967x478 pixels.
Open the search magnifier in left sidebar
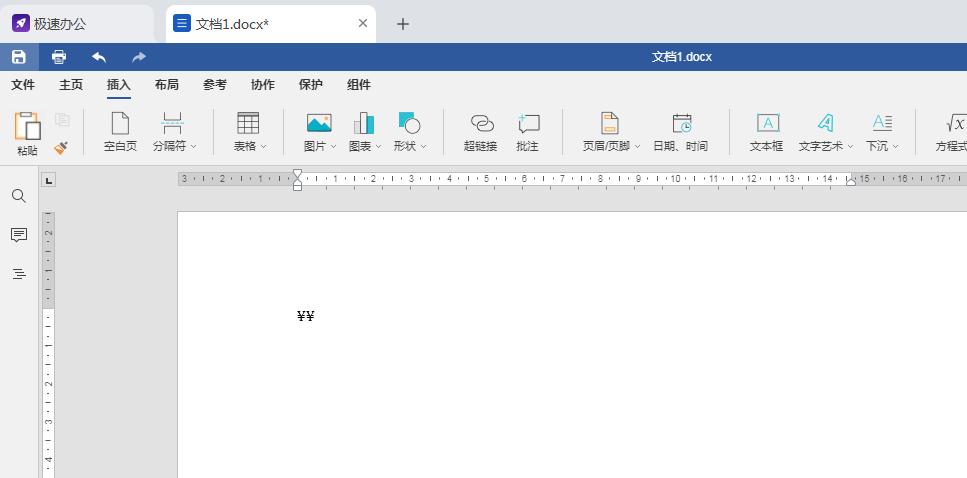[19, 196]
